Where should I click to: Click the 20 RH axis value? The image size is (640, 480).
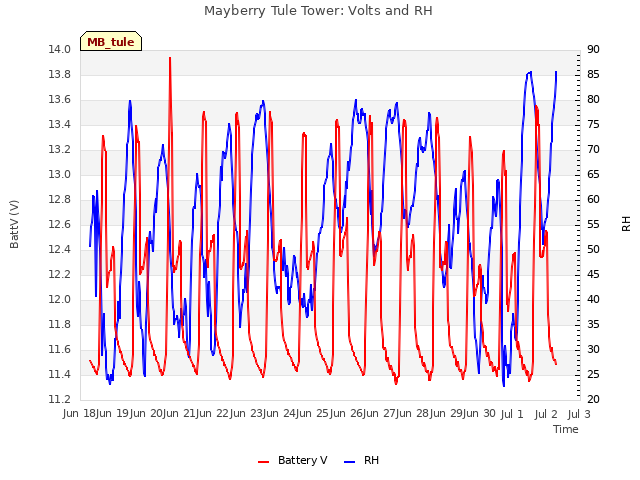(x=593, y=399)
